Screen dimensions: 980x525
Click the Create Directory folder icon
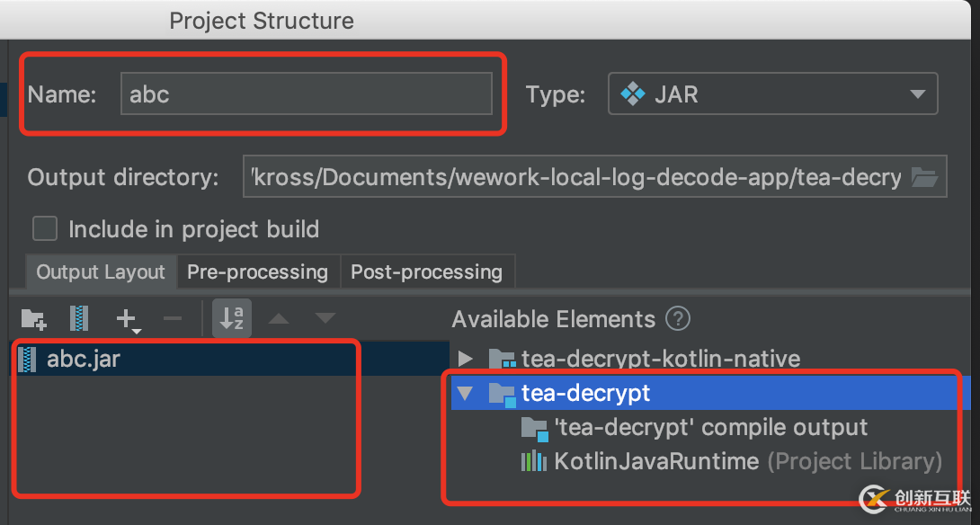(x=33, y=318)
